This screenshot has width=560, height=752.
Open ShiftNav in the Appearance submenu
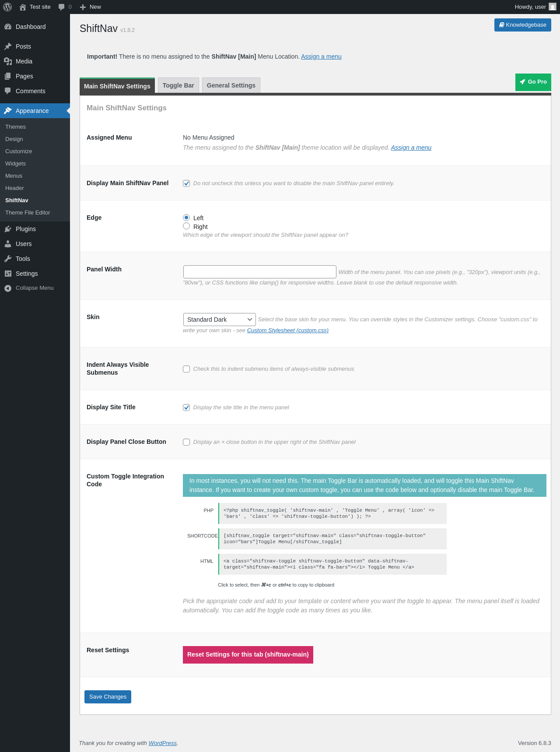(17, 200)
